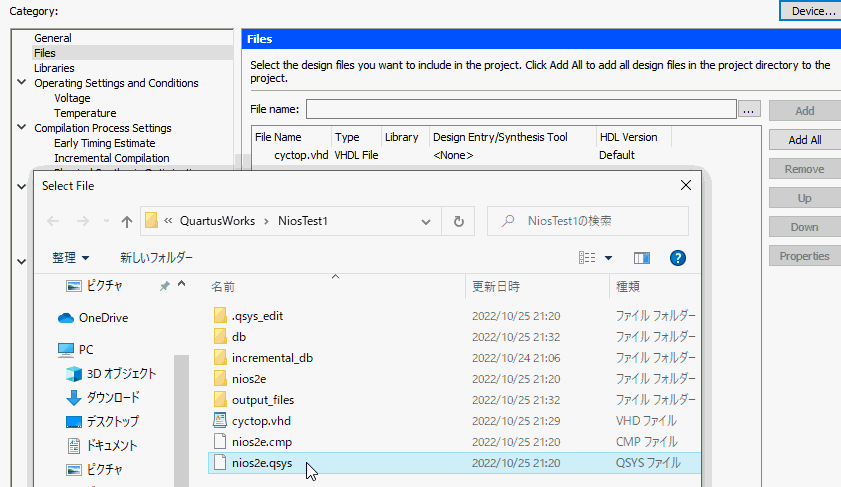Go up one folder with the up arrow
Viewport: 841px width, 487px height.
point(127,222)
